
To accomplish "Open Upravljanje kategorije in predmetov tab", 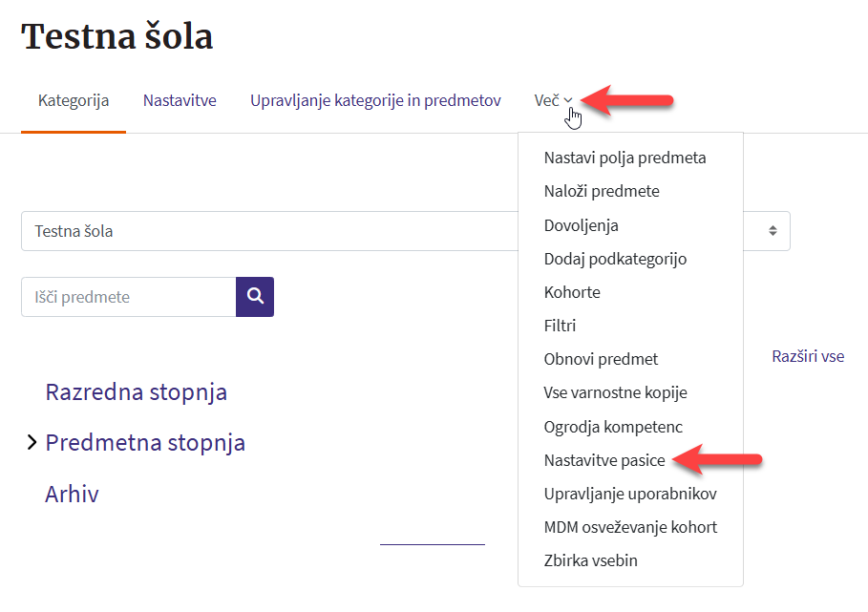I will click(x=375, y=100).
